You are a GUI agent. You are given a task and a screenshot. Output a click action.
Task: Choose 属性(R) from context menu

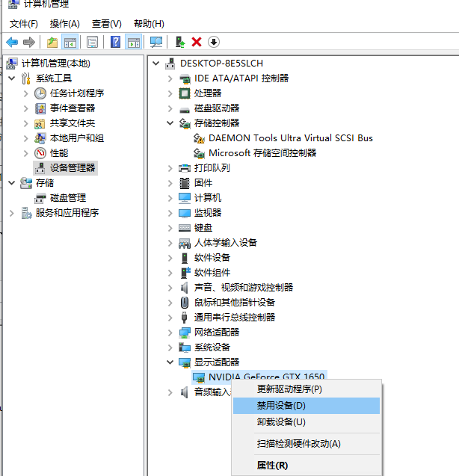pos(306,466)
